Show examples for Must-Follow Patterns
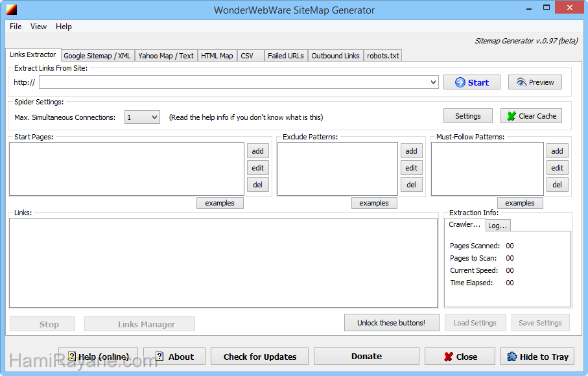588x376 pixels. click(x=520, y=203)
